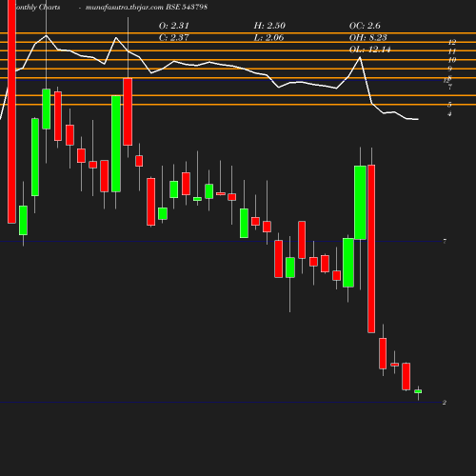This screenshot has width=476, height=476.
Task: Click the 'H: 2.50' high value
Action: [x=269, y=26]
